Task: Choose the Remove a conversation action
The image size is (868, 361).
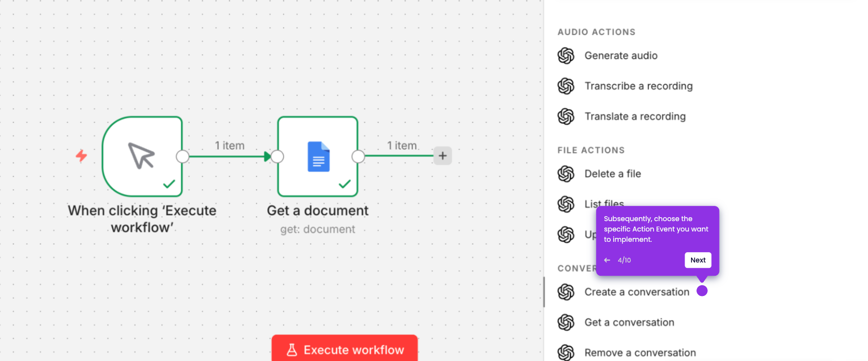Action: pos(640,353)
